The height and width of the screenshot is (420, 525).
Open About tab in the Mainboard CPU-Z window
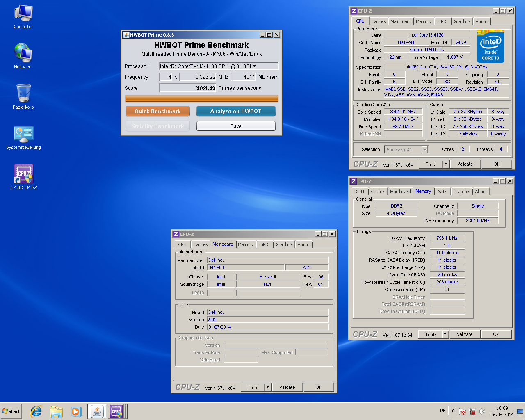point(304,244)
